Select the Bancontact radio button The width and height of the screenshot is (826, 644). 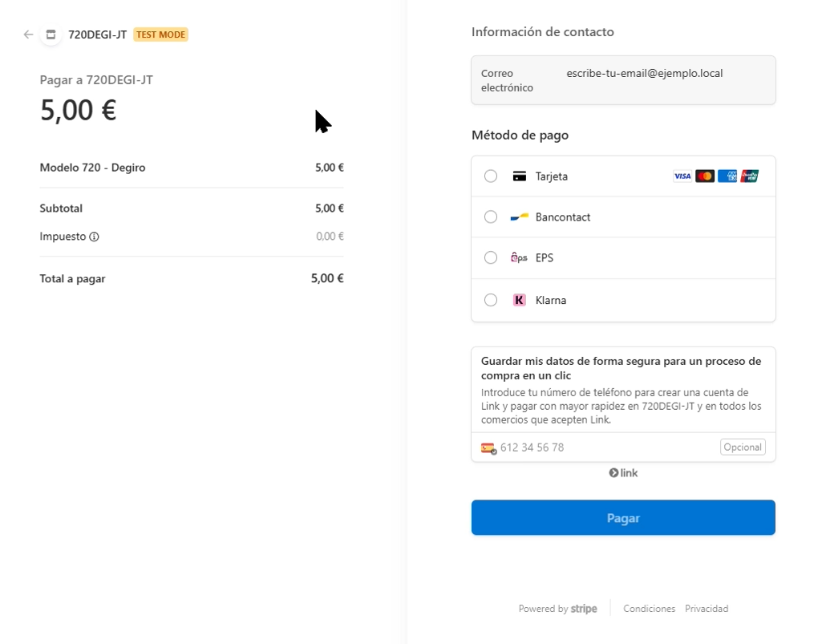click(x=491, y=217)
